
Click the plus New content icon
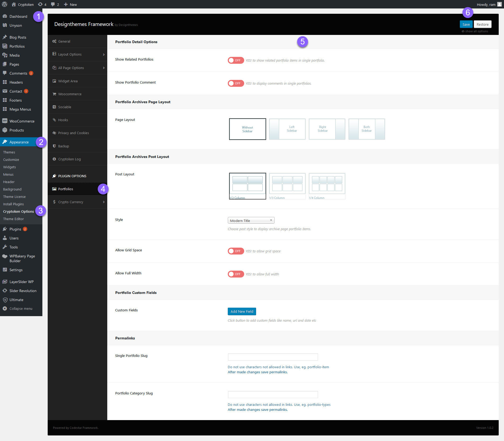66,4
